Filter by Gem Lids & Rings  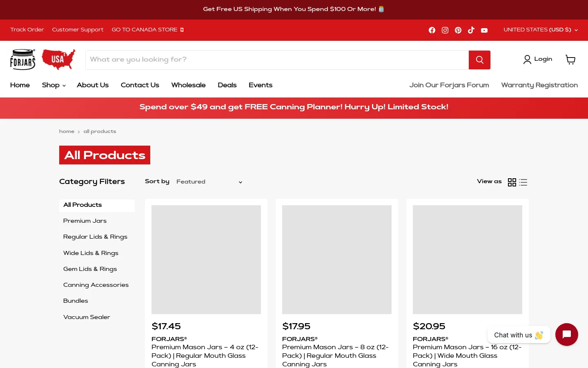tap(90, 269)
